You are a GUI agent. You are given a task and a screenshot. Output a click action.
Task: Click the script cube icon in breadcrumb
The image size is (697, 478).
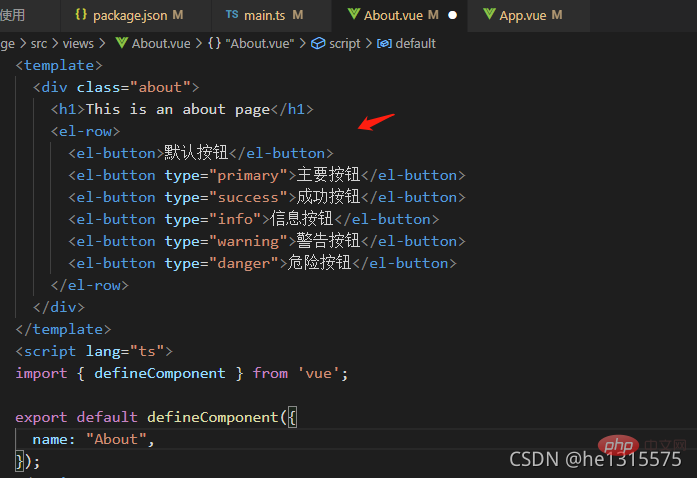click(x=318, y=43)
